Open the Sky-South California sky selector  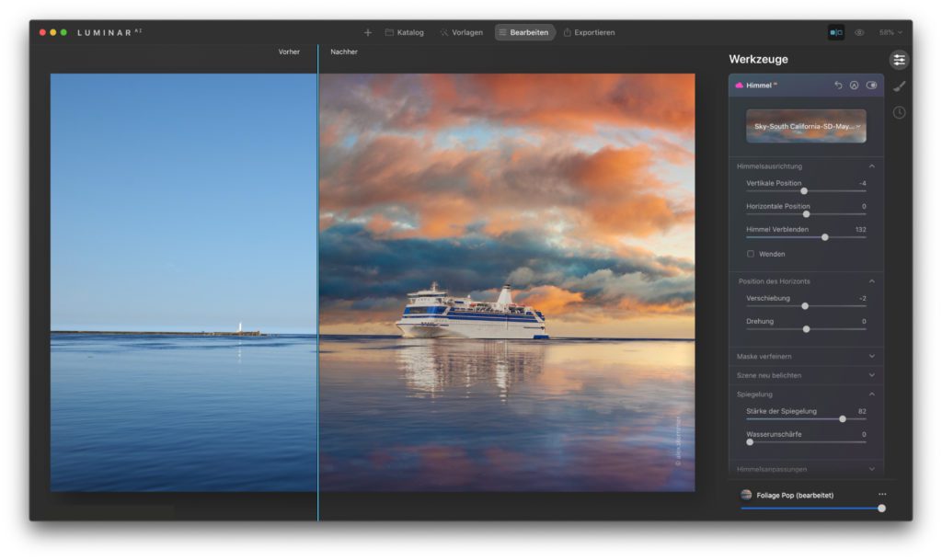(805, 126)
